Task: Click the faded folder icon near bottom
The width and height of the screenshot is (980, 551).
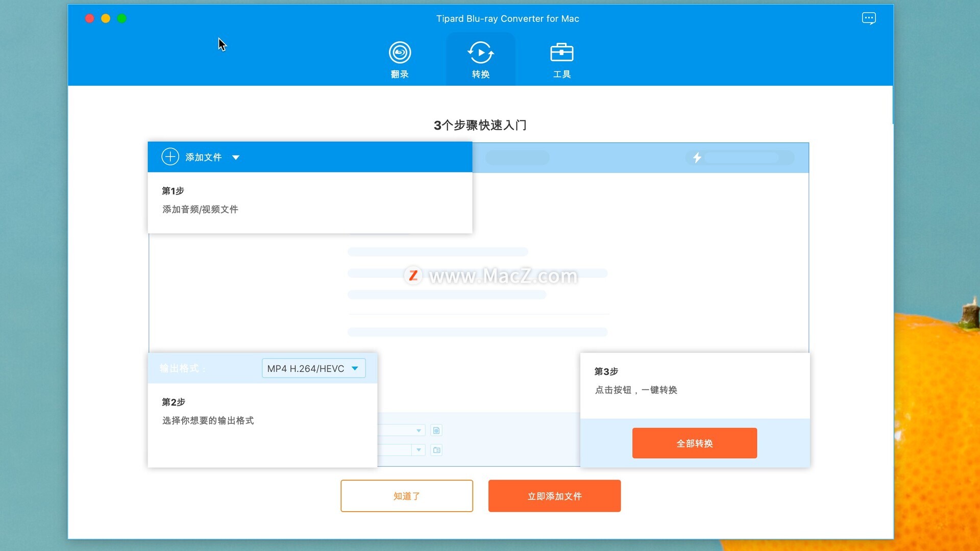Action: click(436, 450)
